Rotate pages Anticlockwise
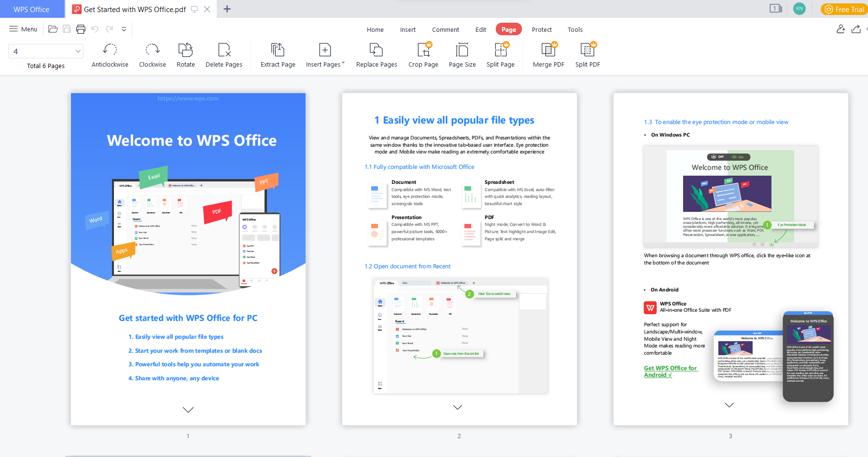The image size is (868, 457). (110, 54)
